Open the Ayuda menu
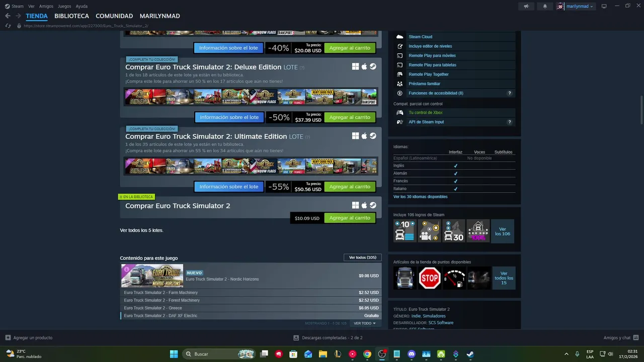This screenshot has width=644, height=362. click(82, 6)
